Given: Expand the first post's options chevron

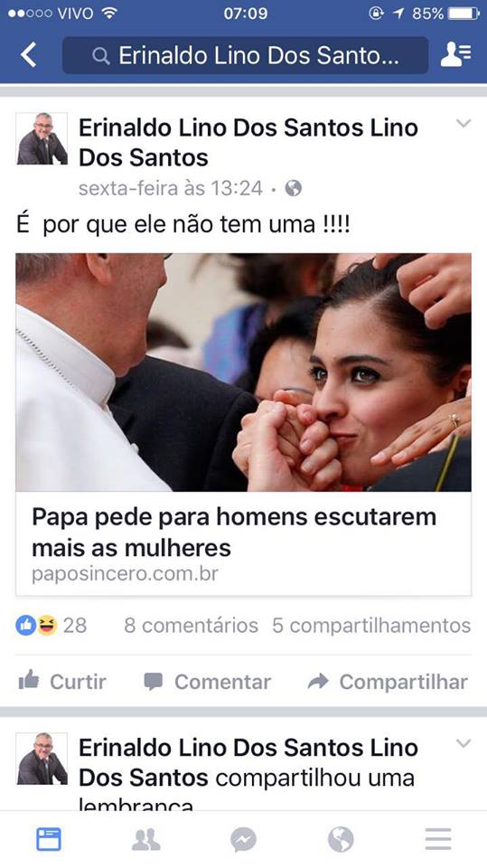Looking at the screenshot, I should 464,124.
